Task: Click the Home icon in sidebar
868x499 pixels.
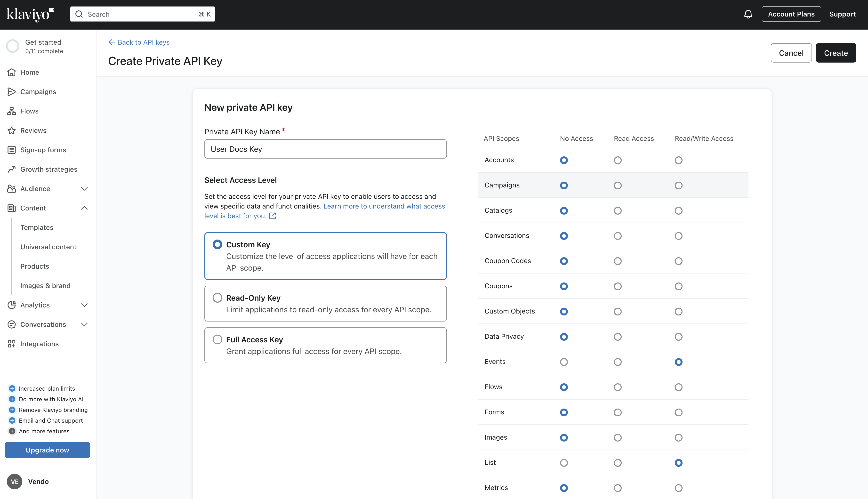Action: click(12, 72)
